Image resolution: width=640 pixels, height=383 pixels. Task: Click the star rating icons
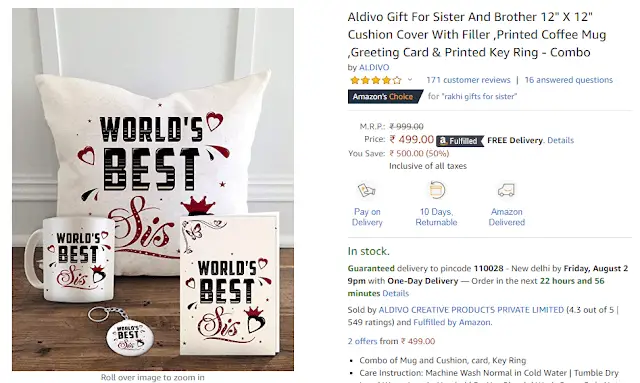(376, 80)
